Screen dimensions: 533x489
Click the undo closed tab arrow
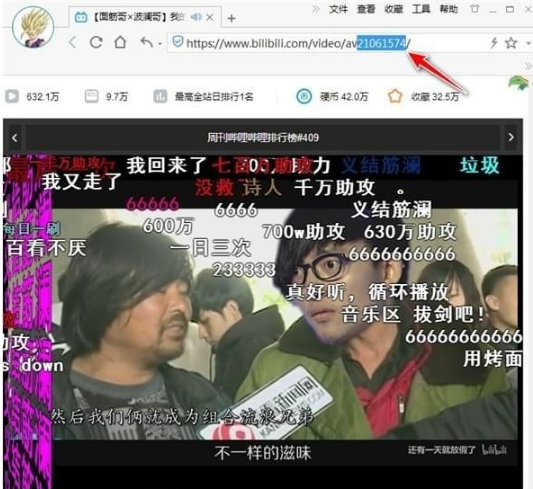[x=147, y=42]
